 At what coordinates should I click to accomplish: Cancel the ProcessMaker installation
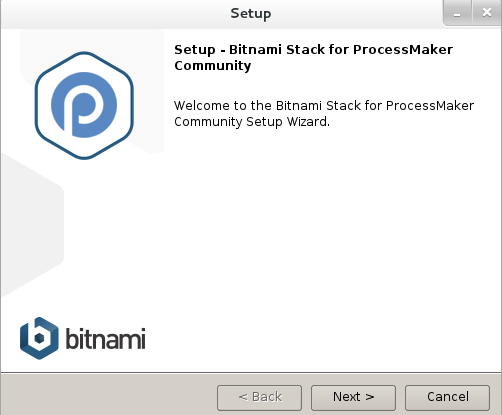(447, 398)
